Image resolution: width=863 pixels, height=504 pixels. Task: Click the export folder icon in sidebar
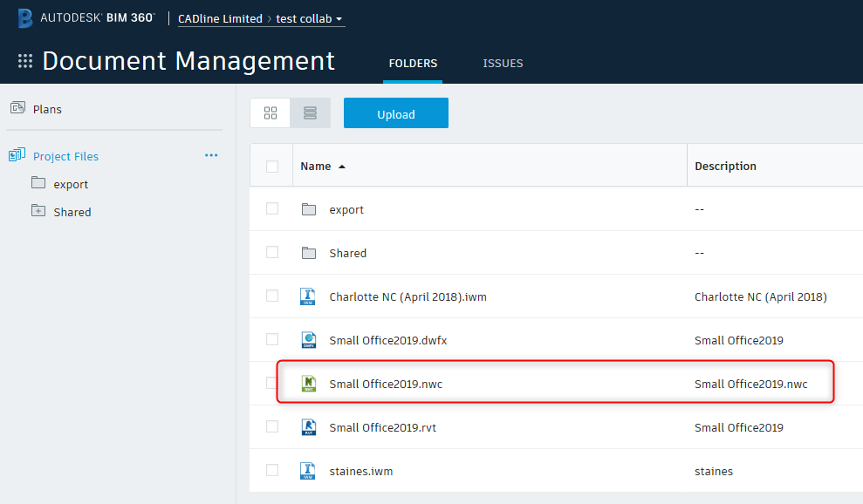point(38,182)
